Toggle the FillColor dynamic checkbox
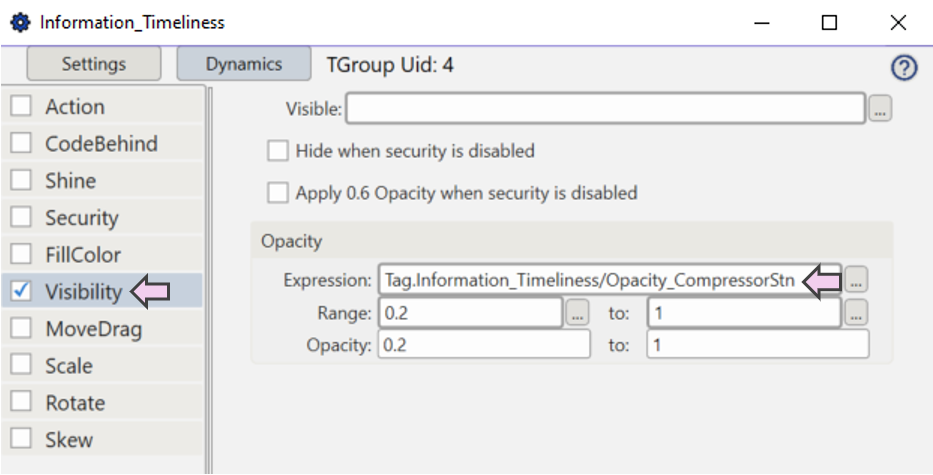The width and height of the screenshot is (933, 475). pos(21,255)
